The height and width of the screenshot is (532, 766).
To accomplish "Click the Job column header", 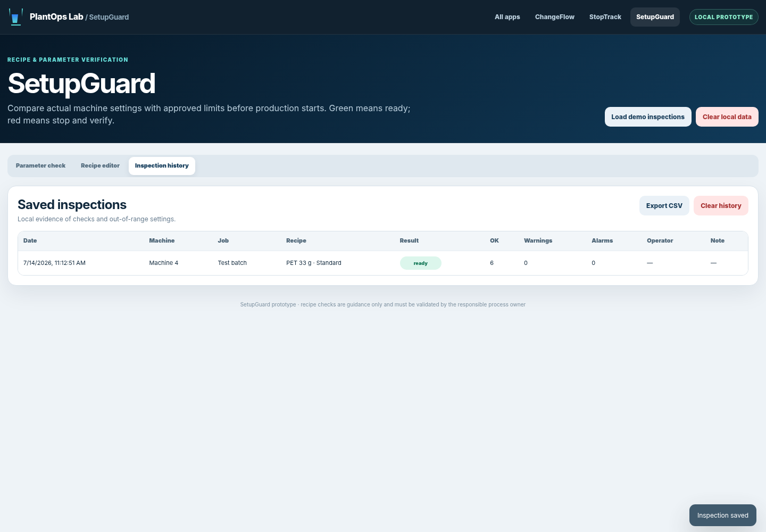I will click(223, 241).
